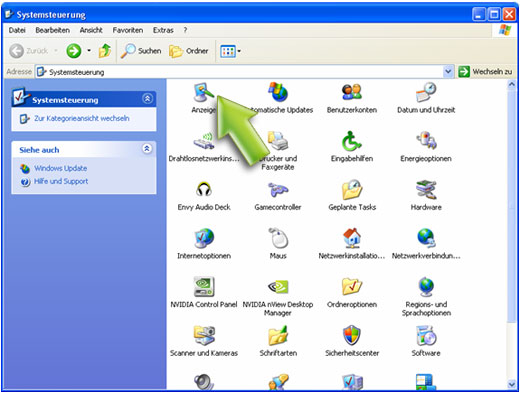Click the Wechseln zu go button
520x393 pixels.
pos(485,72)
